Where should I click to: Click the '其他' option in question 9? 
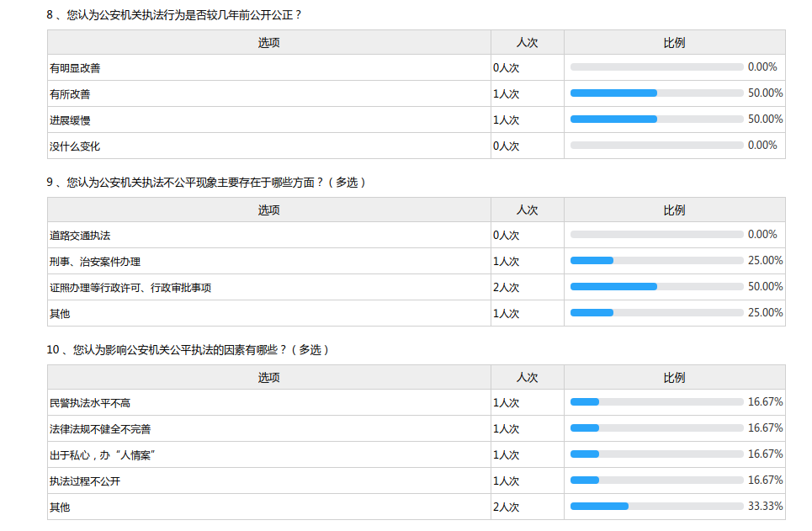tap(60, 314)
